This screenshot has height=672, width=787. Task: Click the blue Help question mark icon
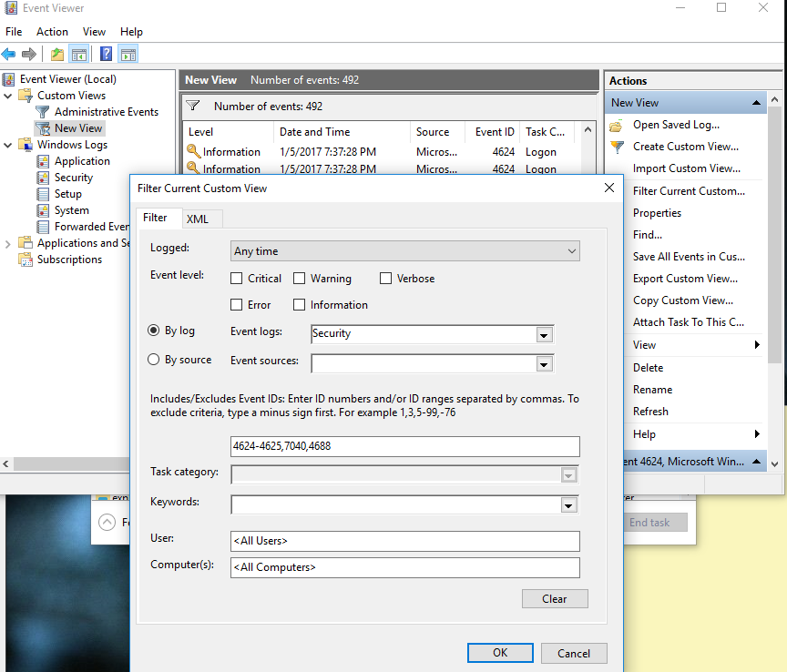[107, 55]
